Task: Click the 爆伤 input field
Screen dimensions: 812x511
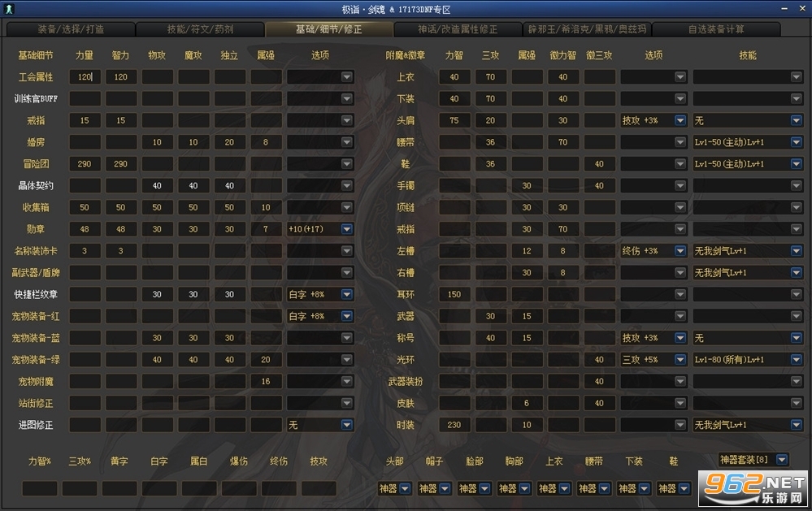Action: 239,488
